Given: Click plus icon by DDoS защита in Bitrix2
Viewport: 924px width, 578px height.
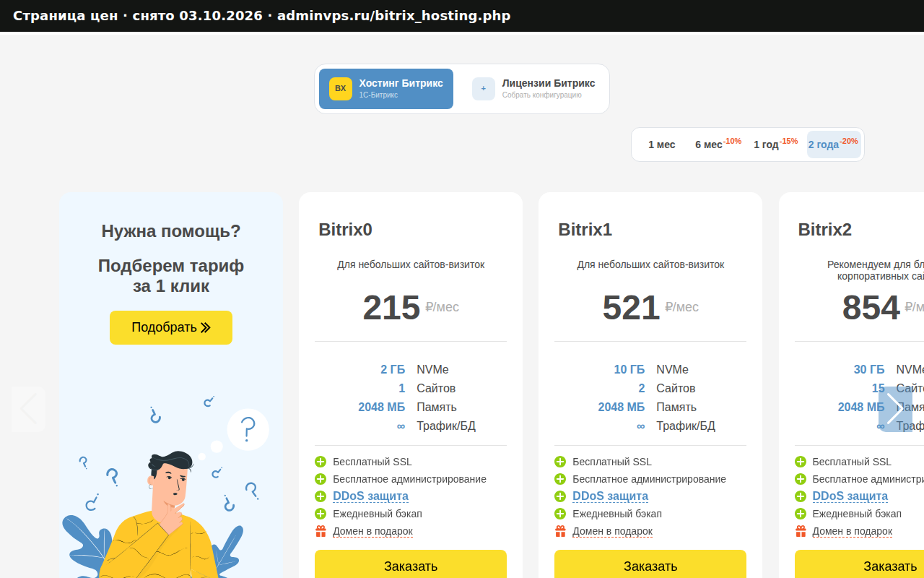Looking at the screenshot, I should (x=801, y=496).
